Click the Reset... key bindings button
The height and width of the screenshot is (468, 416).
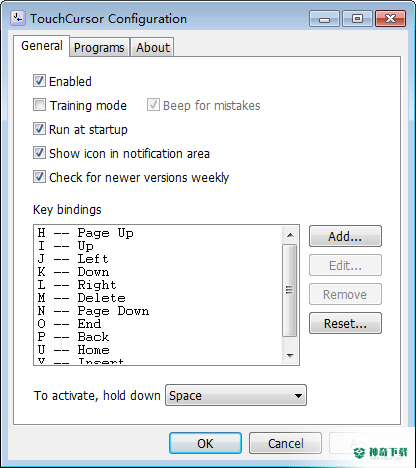coord(345,323)
